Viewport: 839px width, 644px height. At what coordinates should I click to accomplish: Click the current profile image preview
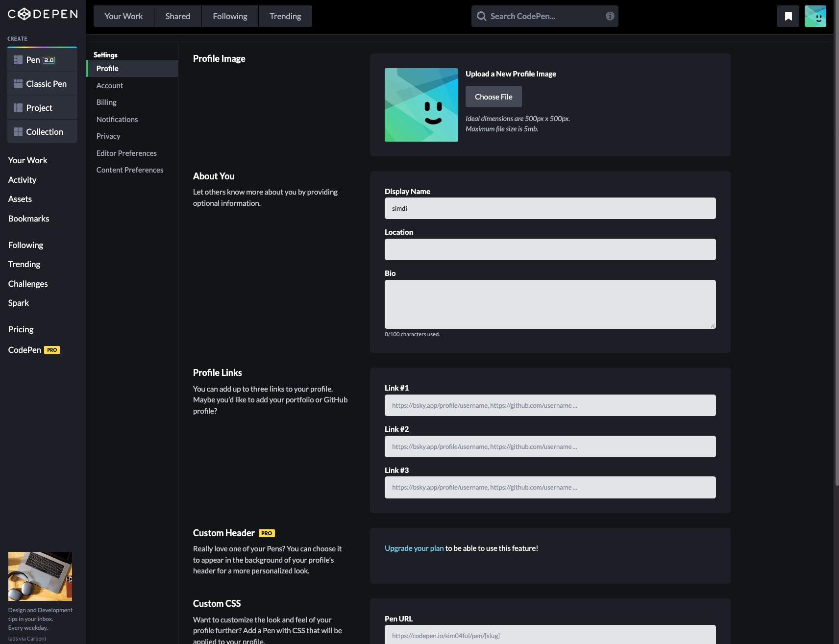[x=421, y=105]
